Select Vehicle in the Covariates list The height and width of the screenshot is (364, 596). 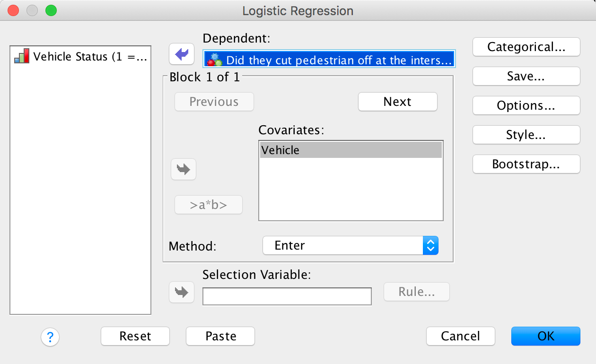pyautogui.click(x=351, y=150)
